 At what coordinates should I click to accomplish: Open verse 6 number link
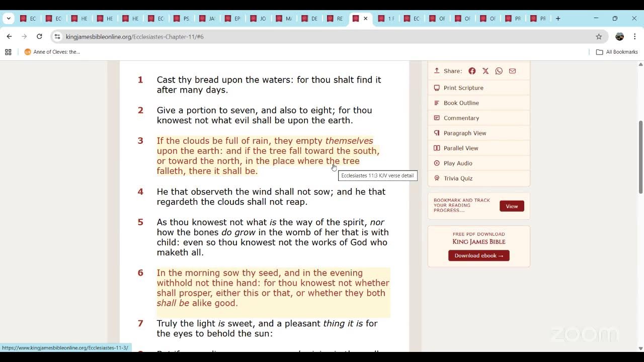click(x=140, y=273)
